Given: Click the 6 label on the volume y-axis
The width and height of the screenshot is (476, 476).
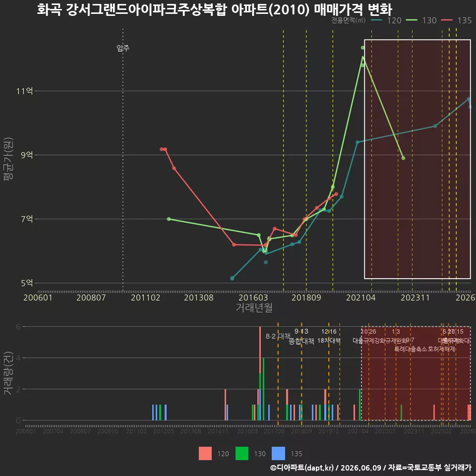Looking at the screenshot, I should point(18,327).
